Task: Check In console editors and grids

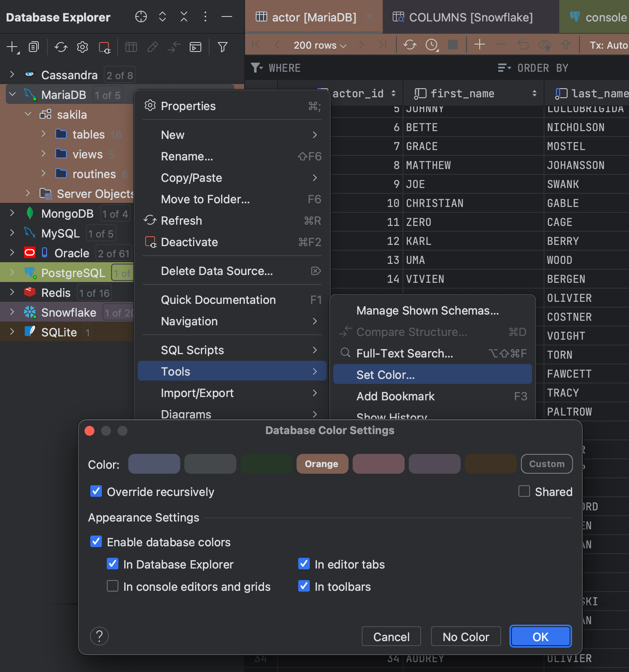Action: 113,586
